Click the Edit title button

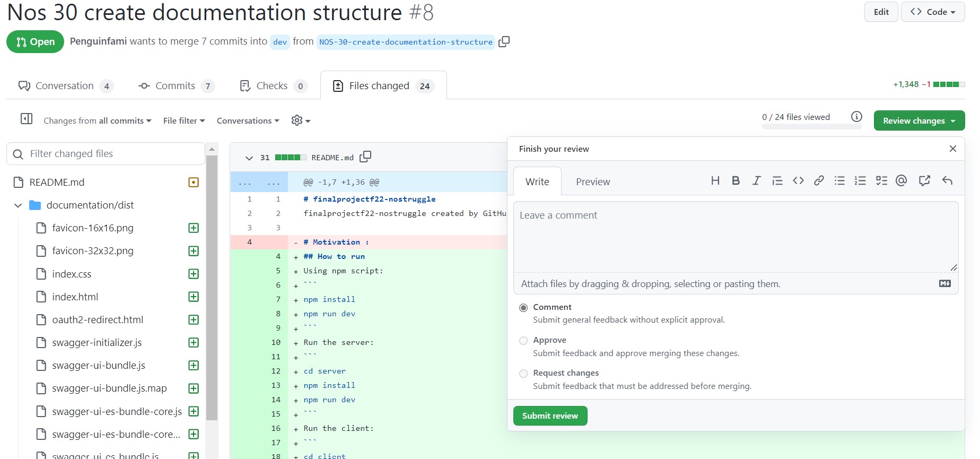pyautogui.click(x=881, y=12)
